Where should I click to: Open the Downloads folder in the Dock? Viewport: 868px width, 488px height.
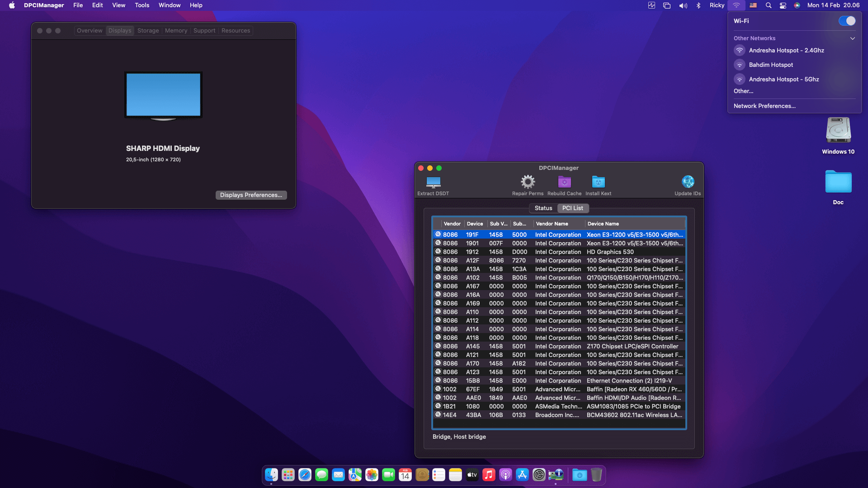(580, 474)
